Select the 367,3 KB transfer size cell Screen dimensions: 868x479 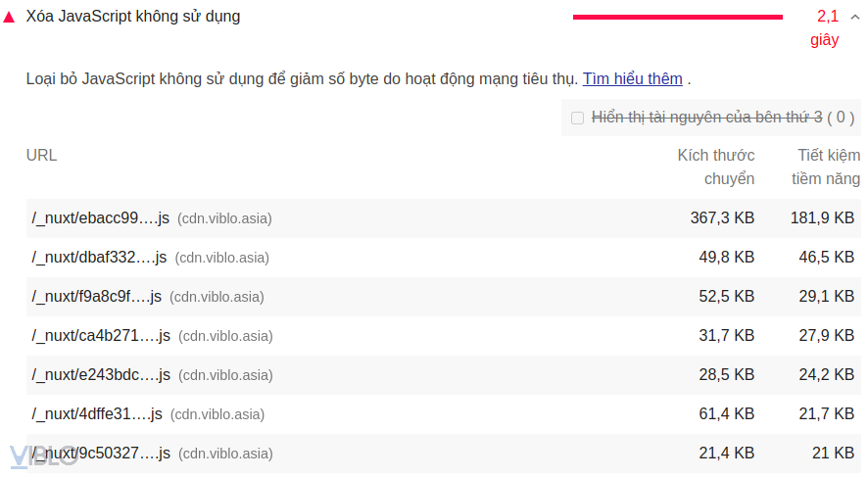[x=722, y=218]
